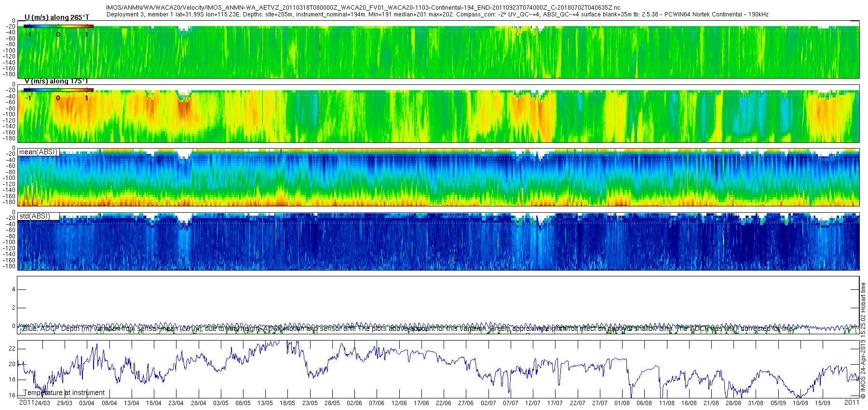Click the 01/08 date tick label

[622, 403]
